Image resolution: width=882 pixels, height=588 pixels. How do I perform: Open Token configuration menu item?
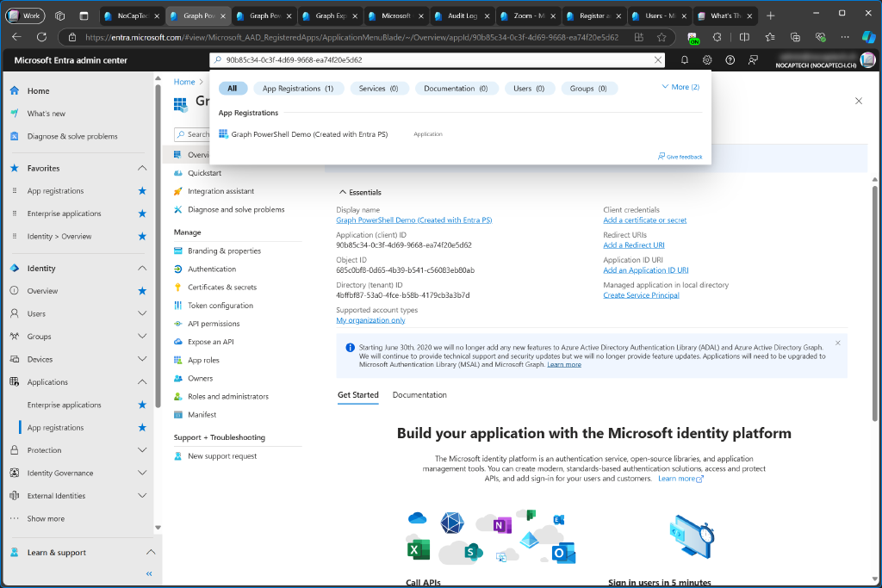tap(220, 306)
